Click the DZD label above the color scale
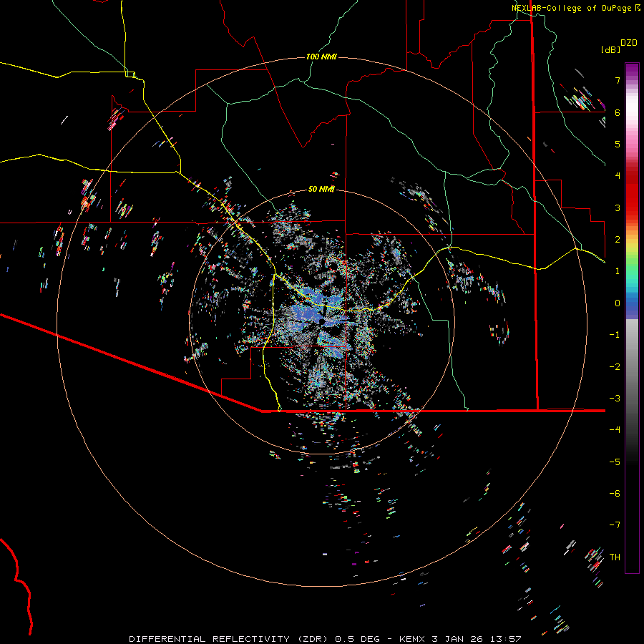Image resolution: width=644 pixels, height=644 pixels. coord(628,43)
